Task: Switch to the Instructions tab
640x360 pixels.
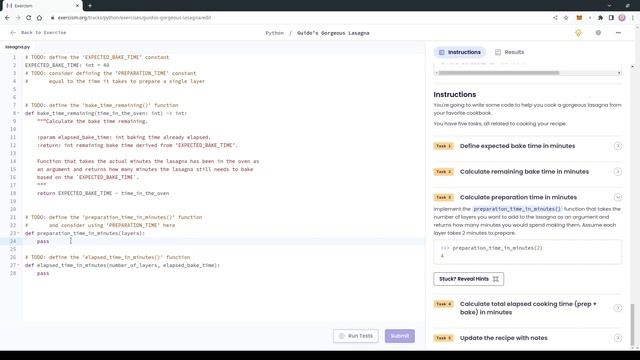Action: tap(460, 52)
